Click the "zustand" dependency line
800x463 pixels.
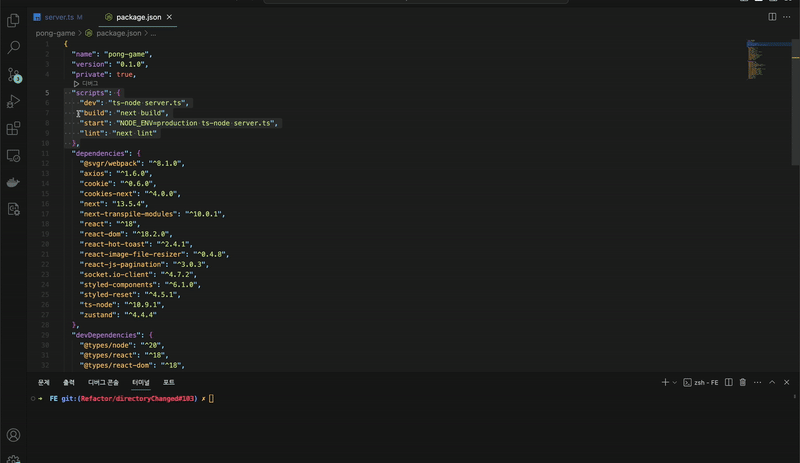[x=118, y=315]
